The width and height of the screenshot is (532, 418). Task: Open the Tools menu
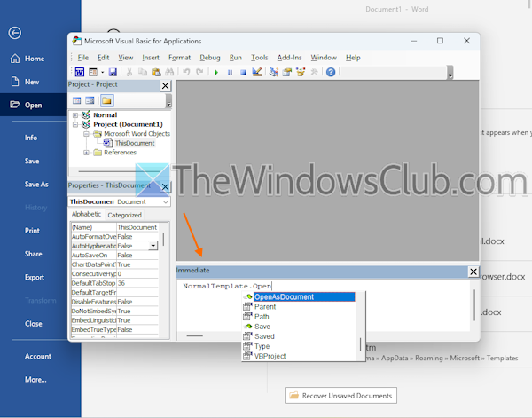(x=260, y=58)
